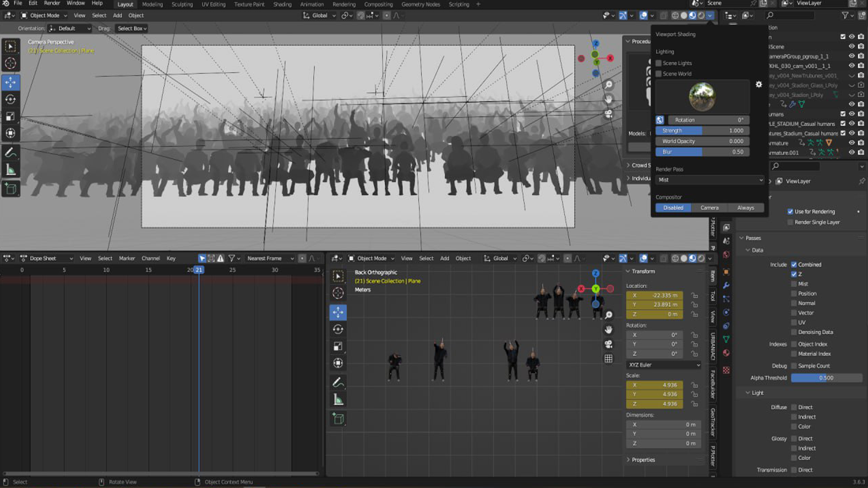This screenshot has width=868, height=488.
Task: Open the Render menu
Action: coord(52,3)
